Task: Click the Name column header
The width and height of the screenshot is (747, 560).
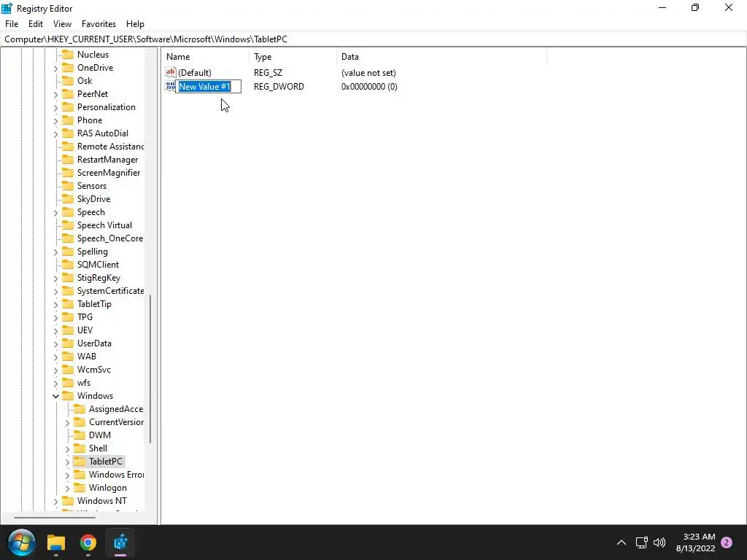Action: pos(206,57)
